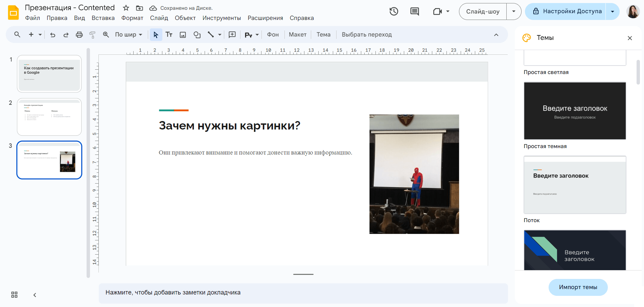Open the user account avatar
Viewport: 644px width, 307px height.
pyautogui.click(x=633, y=11)
